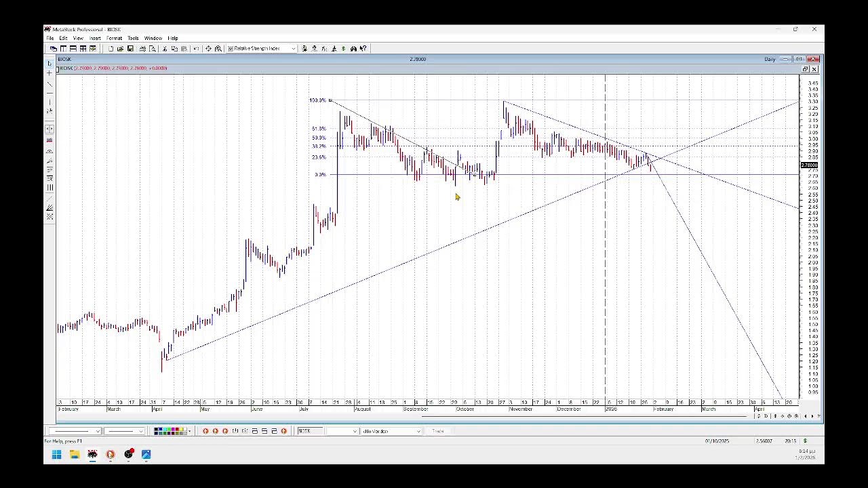The width and height of the screenshot is (868, 488).
Task: Click the Cut scissors toolbar icon
Action: (165, 49)
